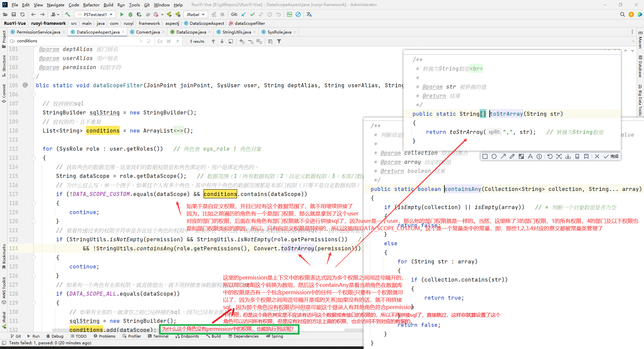This screenshot has width=644, height=349.
Task: Toggle the Structure tool window
Action: 4,65
